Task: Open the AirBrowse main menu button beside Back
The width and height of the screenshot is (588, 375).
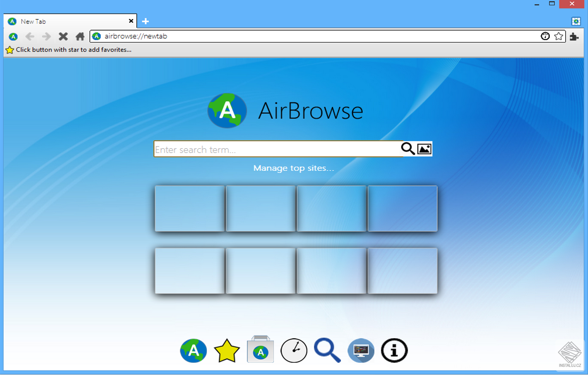Action: tap(13, 36)
